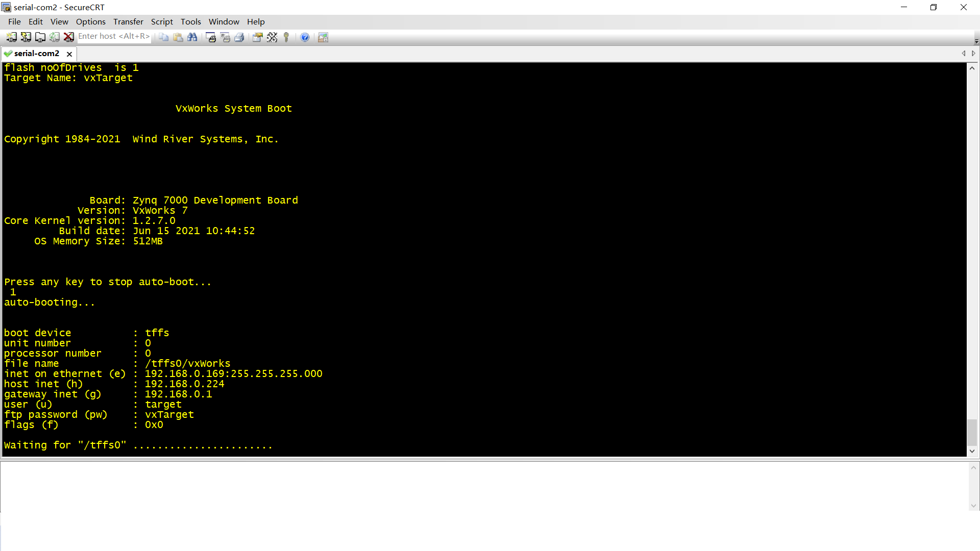Click the toolbar overflow arrow
Screen dimensions: 980x551
pos(976,41)
